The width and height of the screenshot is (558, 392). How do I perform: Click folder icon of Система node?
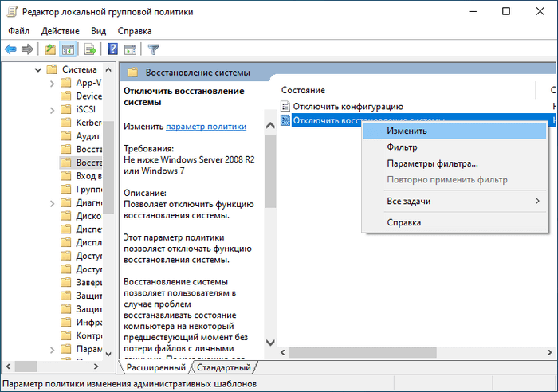(52, 69)
